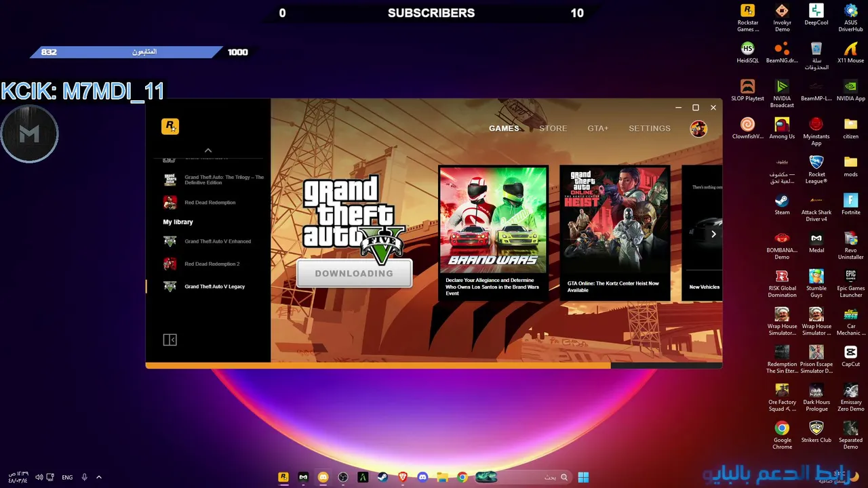868x488 pixels.
Task: Open the Myinstants App desktop icon
Action: (x=816, y=131)
